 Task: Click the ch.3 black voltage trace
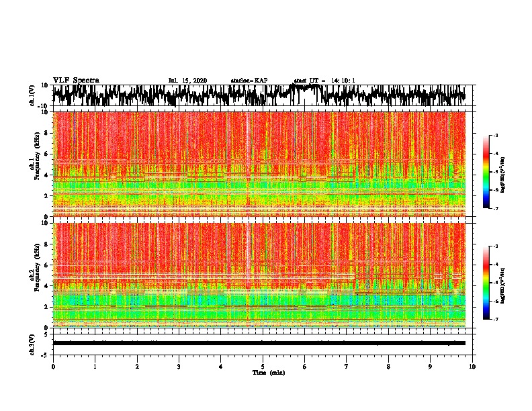point(259,343)
